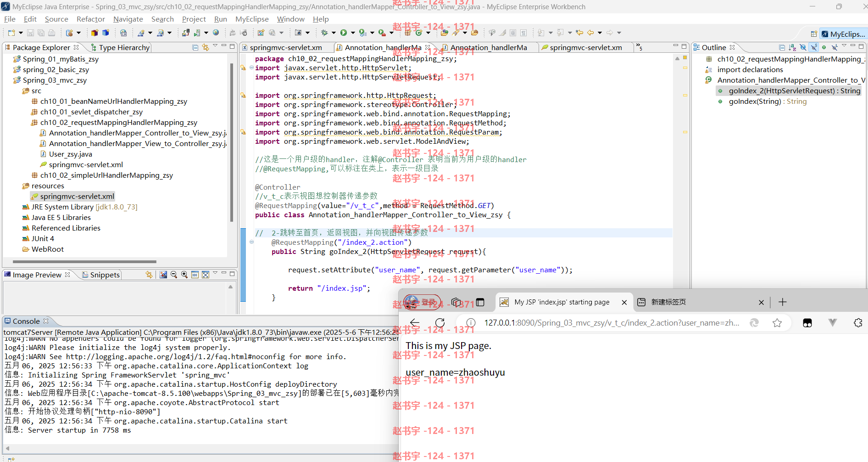Open the Run configurations dropdown arrow
This screenshot has width=868, height=462.
click(x=353, y=33)
